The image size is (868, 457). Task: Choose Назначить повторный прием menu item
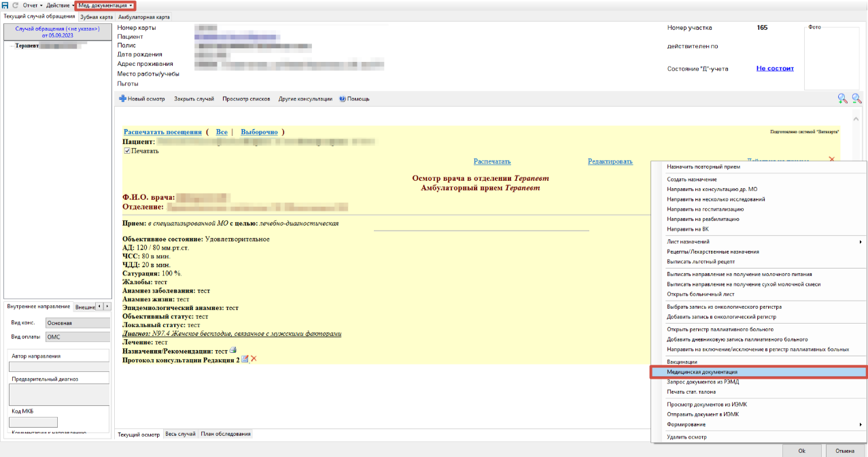759,167
